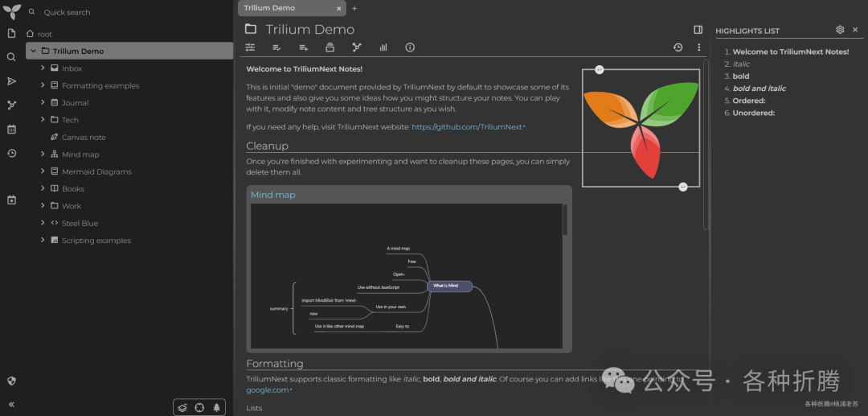Jump to 'Welcome to TriliumNext Notes!' highlight

(x=791, y=51)
